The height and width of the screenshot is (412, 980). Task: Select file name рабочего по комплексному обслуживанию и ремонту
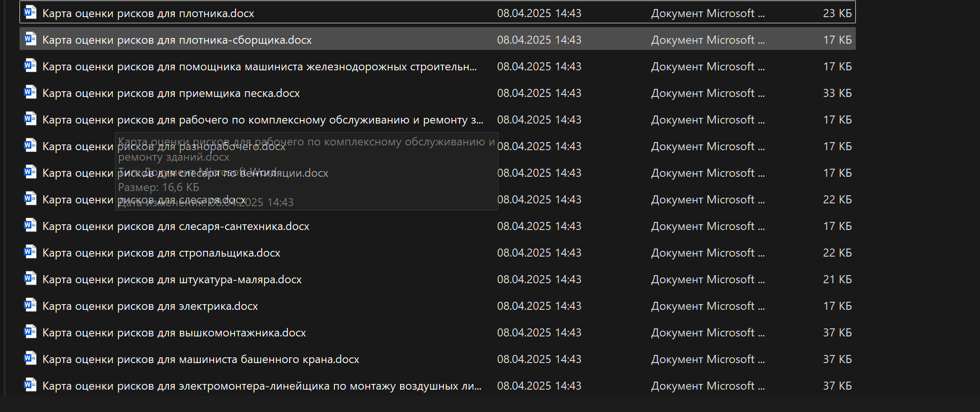pos(263,120)
